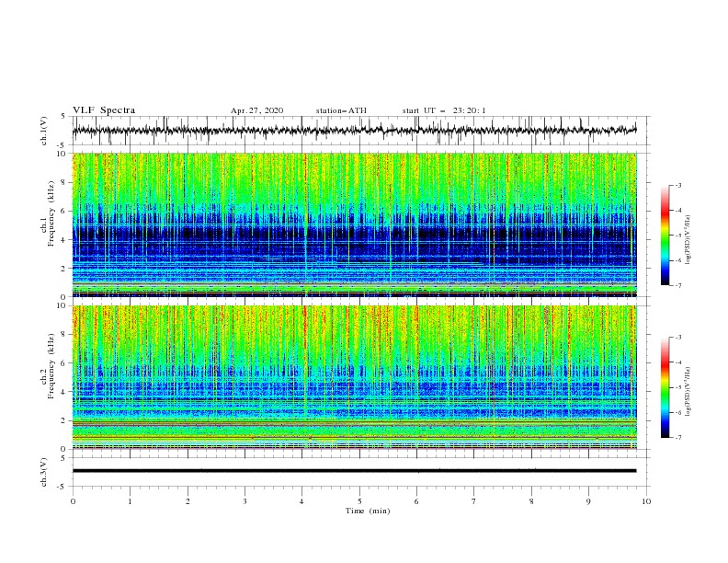This screenshot has height=563, width=728.
Task: Click the 'Time (min)' axis title
Action: coord(368,511)
